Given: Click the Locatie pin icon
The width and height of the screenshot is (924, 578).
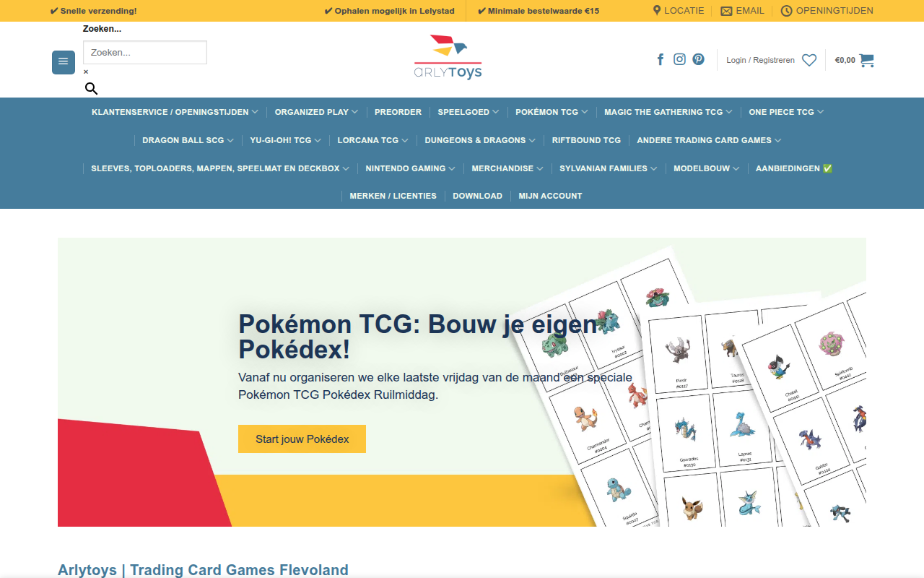Looking at the screenshot, I should pos(657,11).
